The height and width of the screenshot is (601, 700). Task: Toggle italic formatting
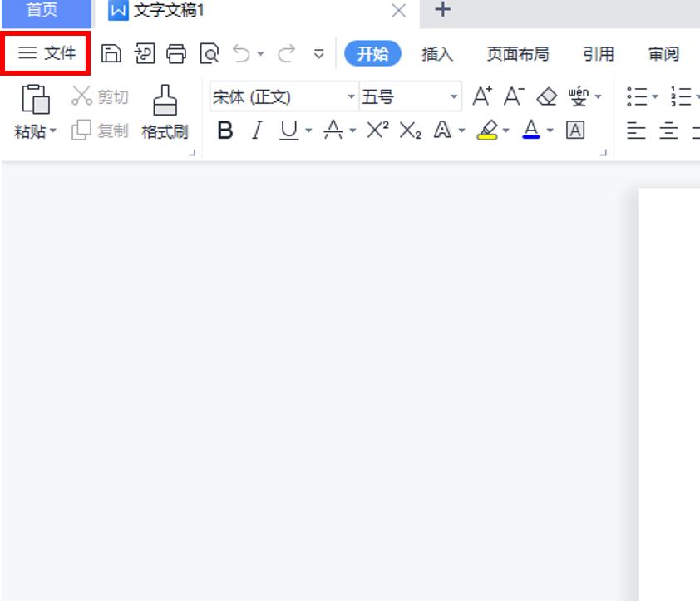coord(256,131)
